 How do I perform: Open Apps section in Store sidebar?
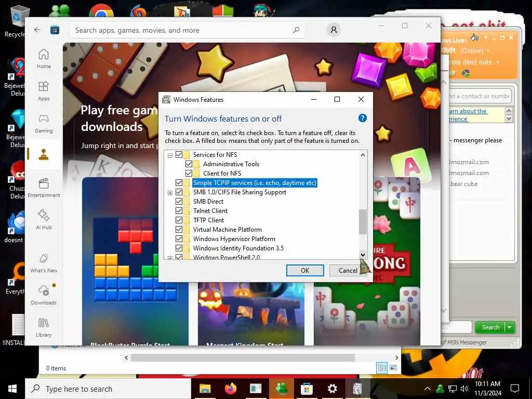pos(44,91)
